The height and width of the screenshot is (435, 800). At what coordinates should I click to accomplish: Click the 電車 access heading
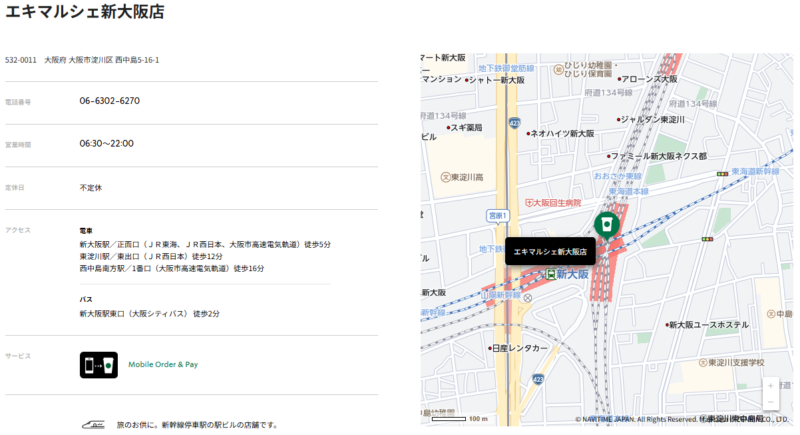pos(86,231)
